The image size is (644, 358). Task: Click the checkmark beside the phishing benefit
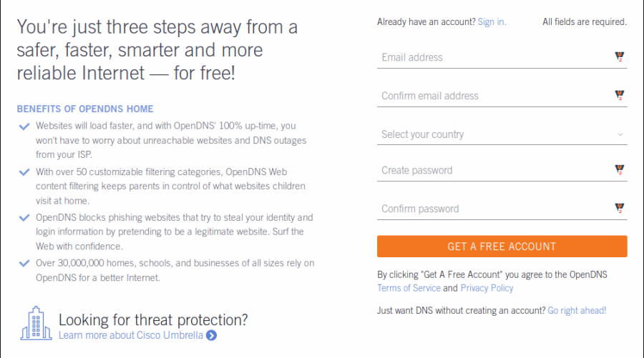pos(25,218)
